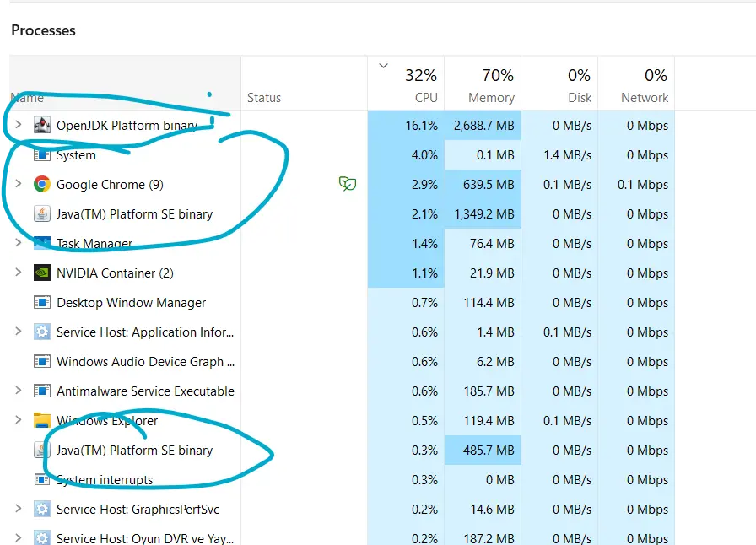Click the Windows Explorer folder icon

pyautogui.click(x=42, y=421)
